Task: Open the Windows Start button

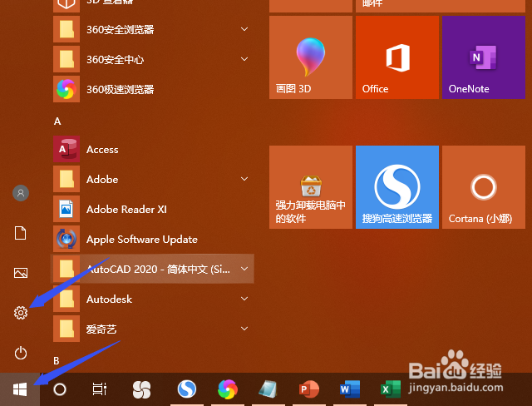Action: 20,389
